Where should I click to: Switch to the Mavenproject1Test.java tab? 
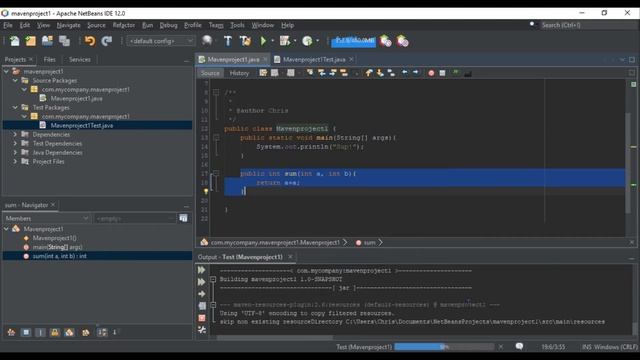(314, 60)
